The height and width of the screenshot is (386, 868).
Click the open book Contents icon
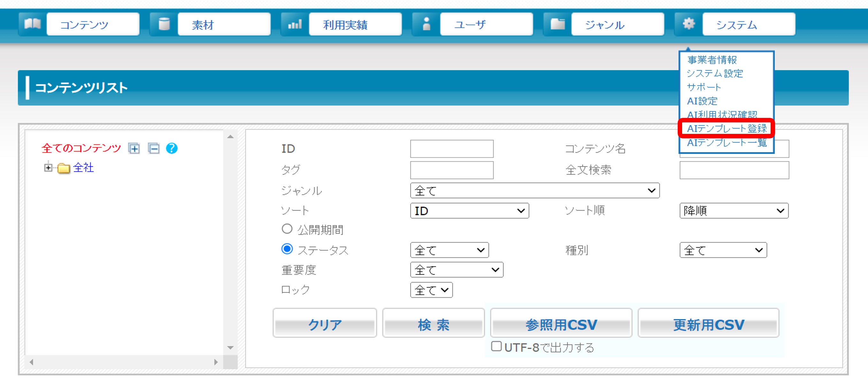(32, 24)
